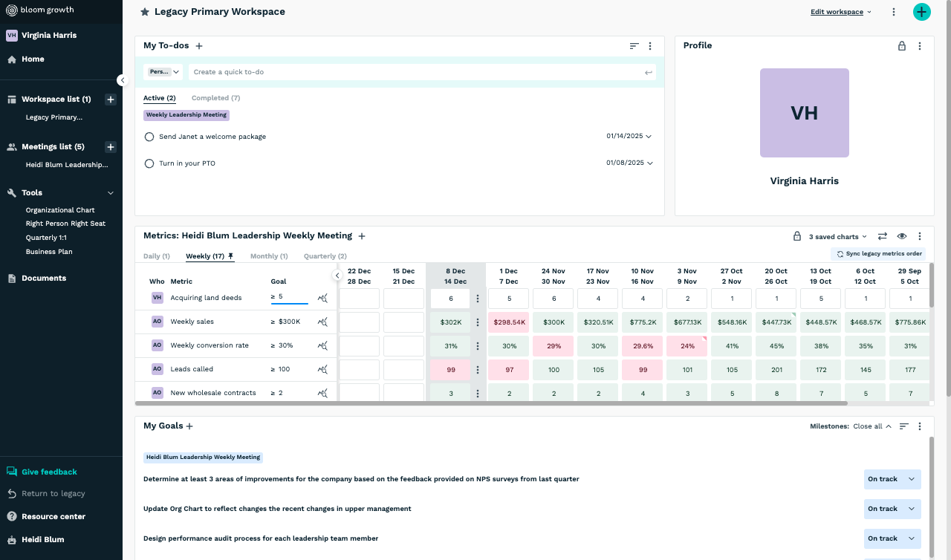
Task: Open the My To-dos sort icon
Action: tap(634, 46)
